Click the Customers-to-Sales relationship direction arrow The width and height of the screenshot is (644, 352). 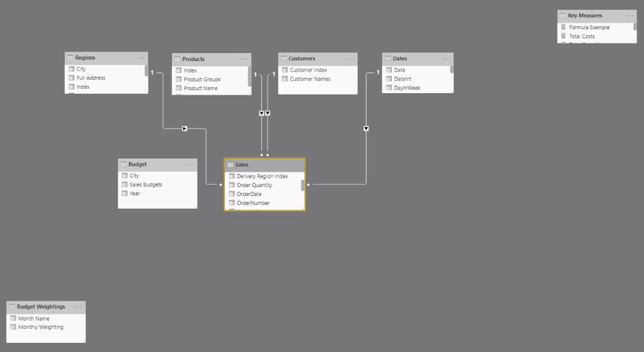coord(268,113)
